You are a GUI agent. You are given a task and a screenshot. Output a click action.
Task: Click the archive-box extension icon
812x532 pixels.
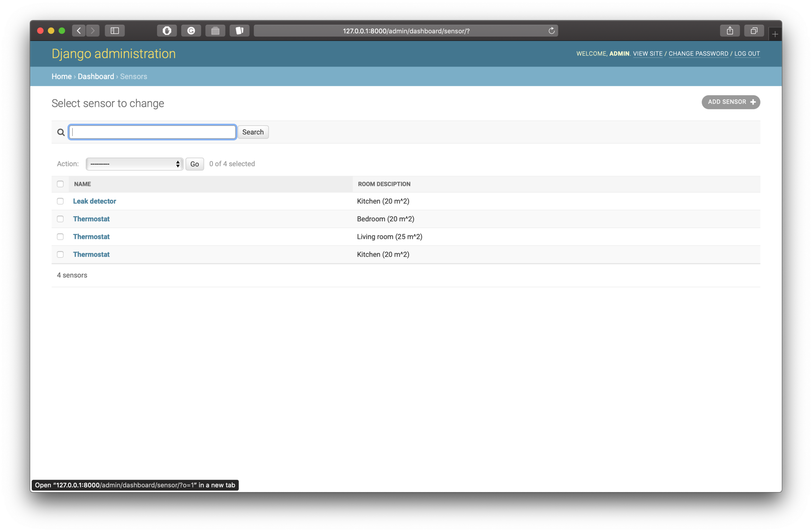pos(215,30)
